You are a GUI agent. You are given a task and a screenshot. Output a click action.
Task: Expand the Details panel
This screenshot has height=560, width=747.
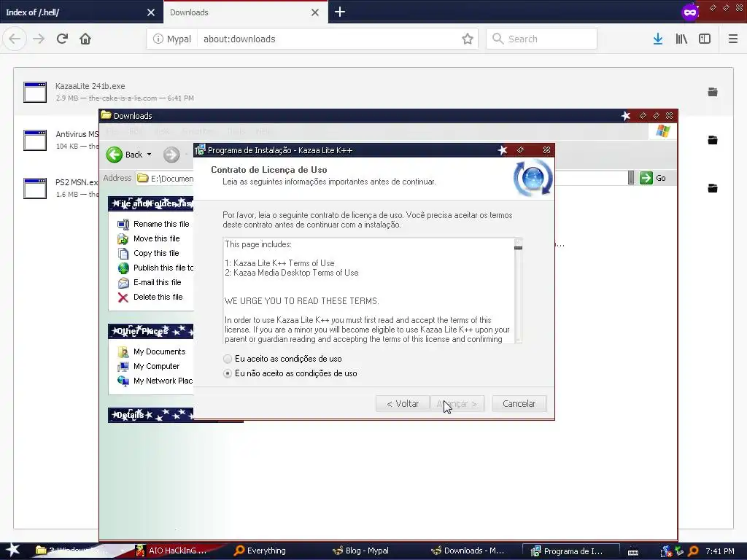[150, 415]
